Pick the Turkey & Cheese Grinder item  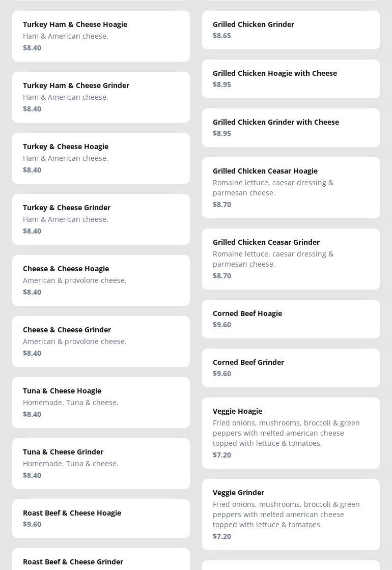101,219
